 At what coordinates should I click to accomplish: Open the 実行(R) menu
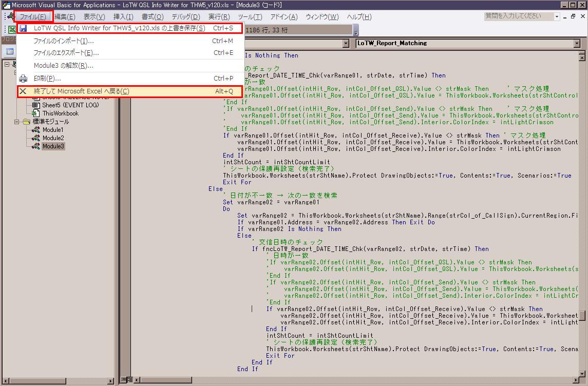click(219, 17)
